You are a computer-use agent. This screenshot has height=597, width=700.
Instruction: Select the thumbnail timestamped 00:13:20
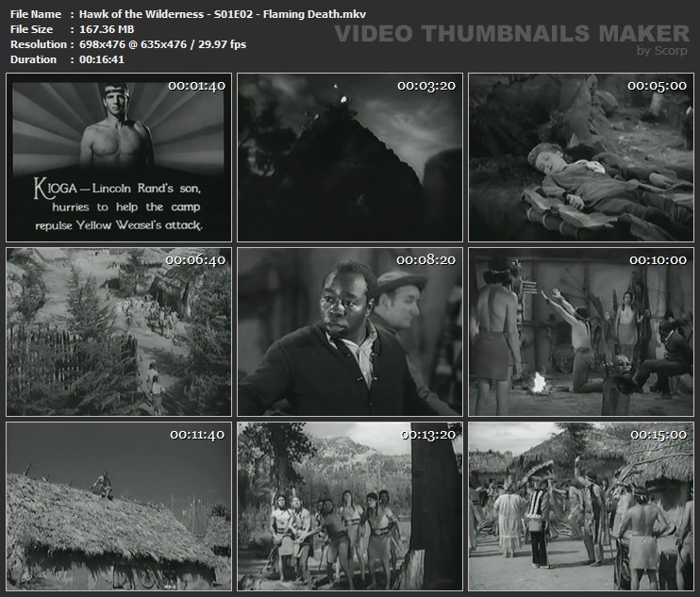click(350, 506)
